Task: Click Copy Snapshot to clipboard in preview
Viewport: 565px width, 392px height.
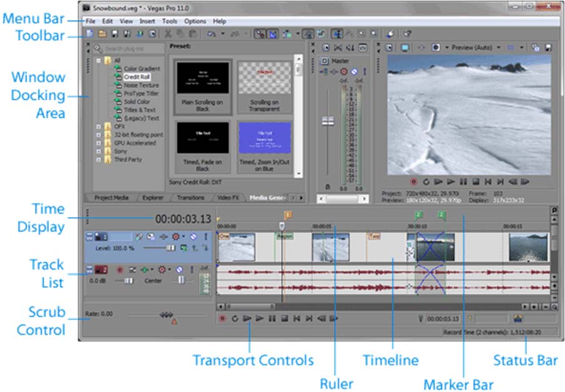Action: [536, 47]
